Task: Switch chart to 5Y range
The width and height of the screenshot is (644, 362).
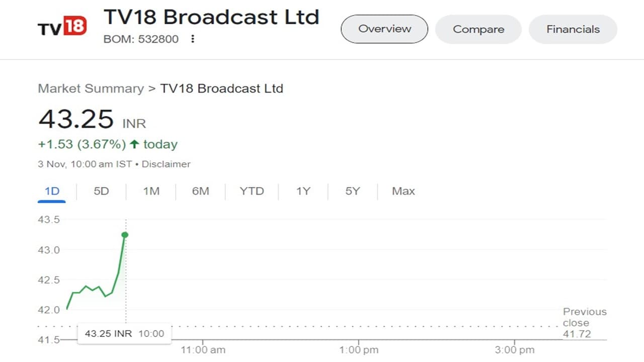Action: coord(352,191)
